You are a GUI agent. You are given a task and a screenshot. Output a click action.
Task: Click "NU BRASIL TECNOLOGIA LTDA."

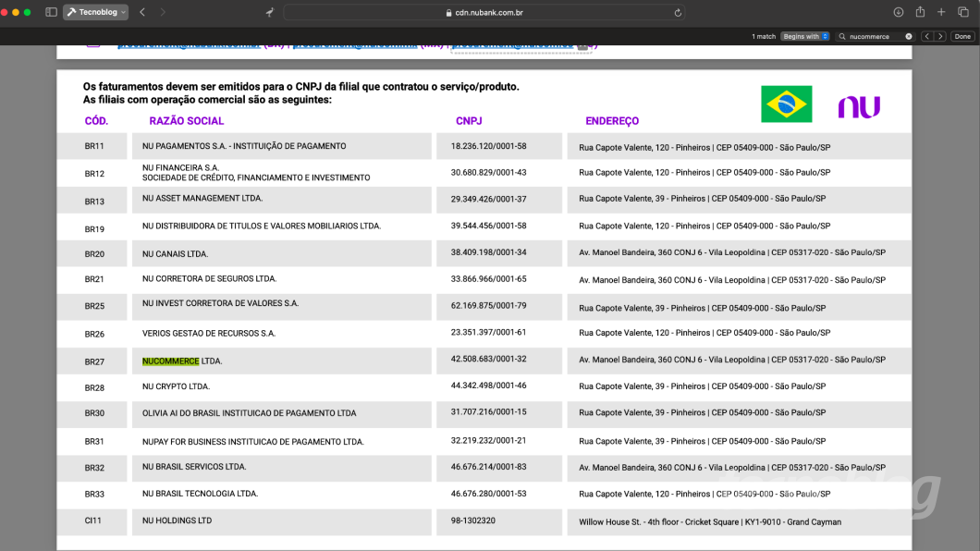(200, 494)
